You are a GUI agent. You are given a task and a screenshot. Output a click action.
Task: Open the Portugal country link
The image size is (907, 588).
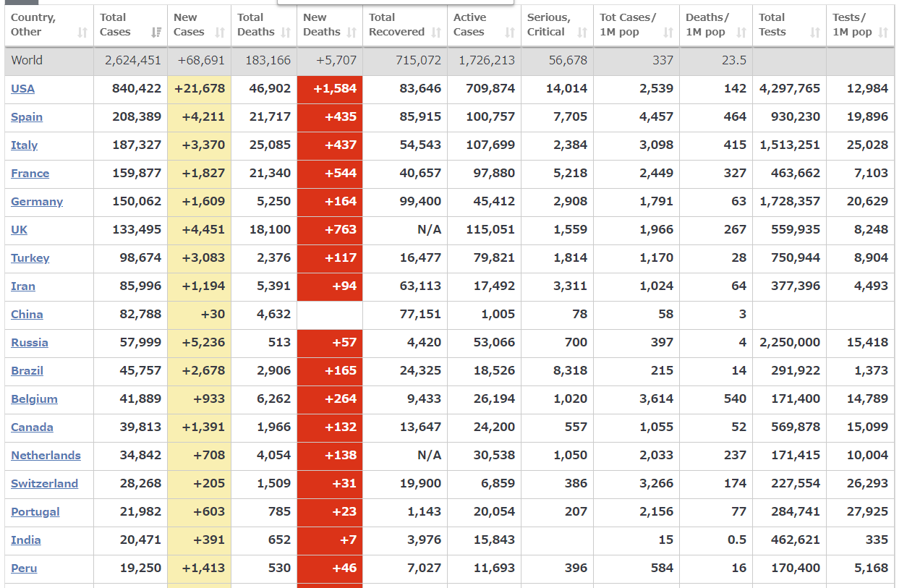pos(35,511)
